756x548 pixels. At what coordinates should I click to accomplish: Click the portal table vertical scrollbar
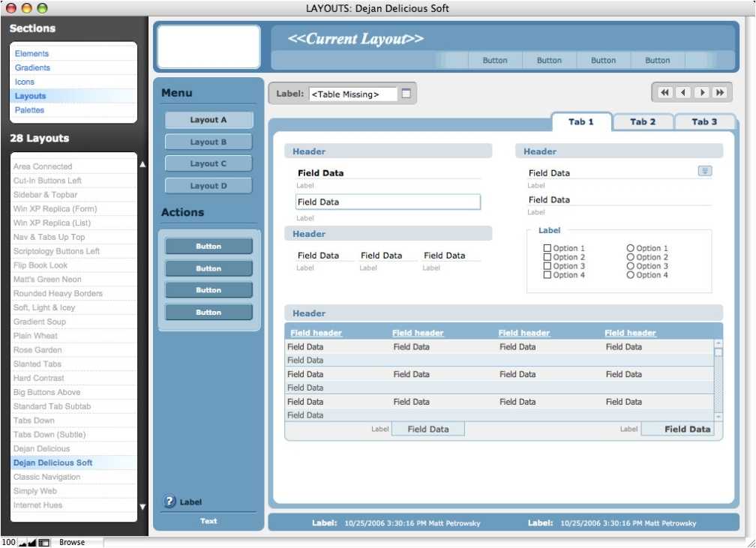point(718,380)
